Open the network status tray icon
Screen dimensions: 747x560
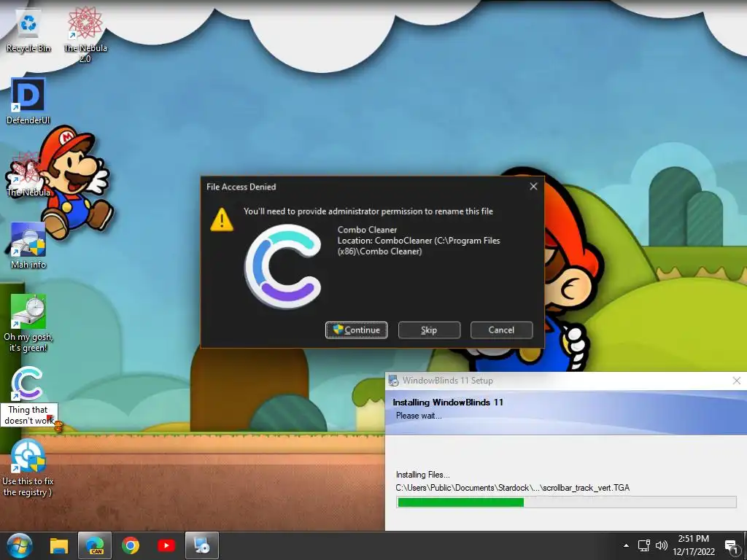tap(644, 545)
